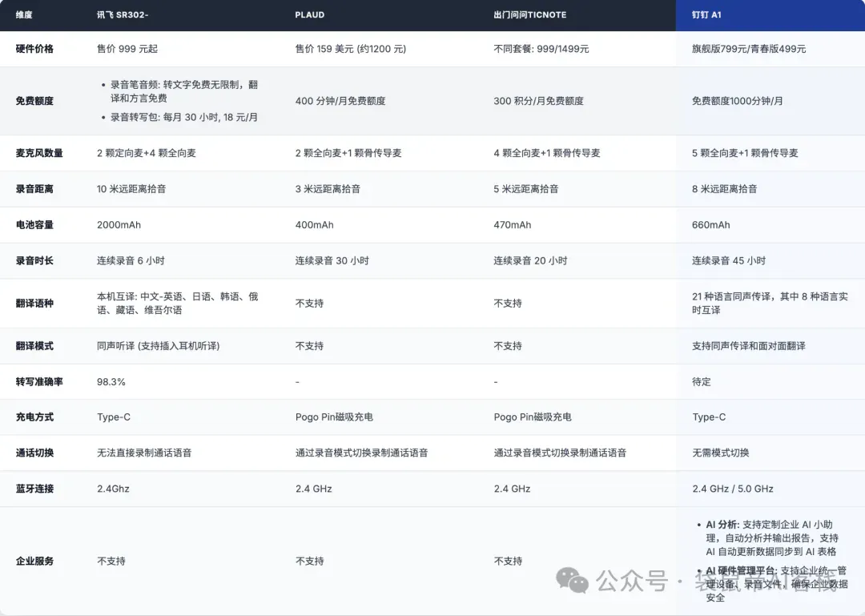Click the PLAUD column header
Screen dimensions: 865x616
click(x=309, y=15)
